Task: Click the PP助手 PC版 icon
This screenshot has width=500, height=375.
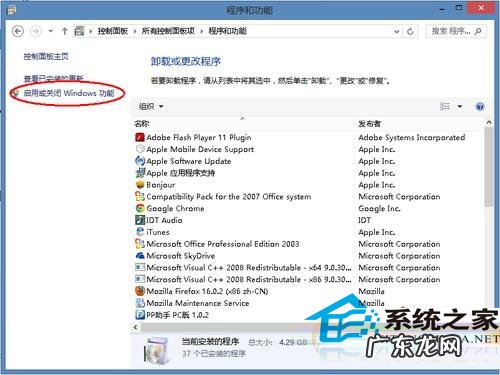Action: point(140,315)
